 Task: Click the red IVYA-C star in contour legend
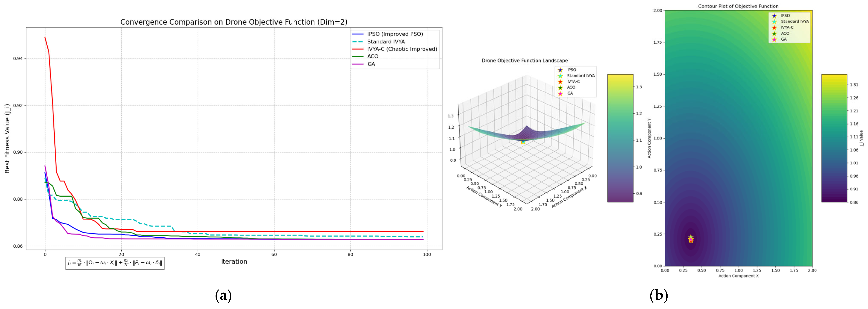(774, 28)
